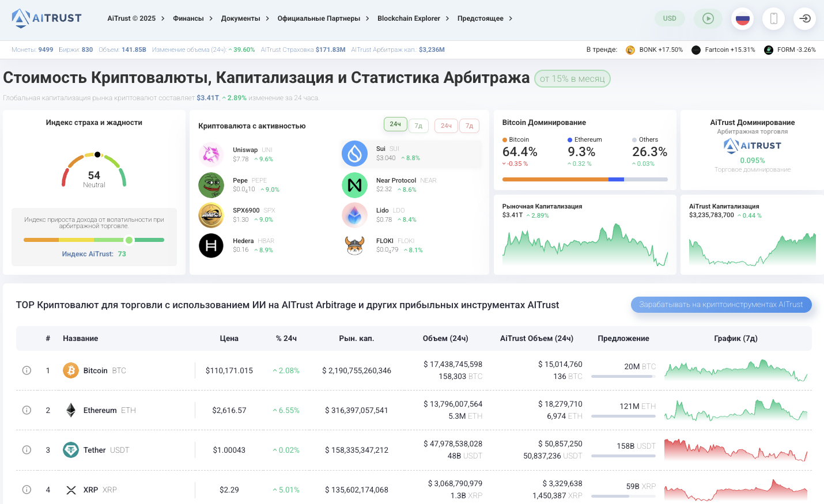Click the FORM trending coin icon
The width and height of the screenshot is (824, 504).
(768, 50)
